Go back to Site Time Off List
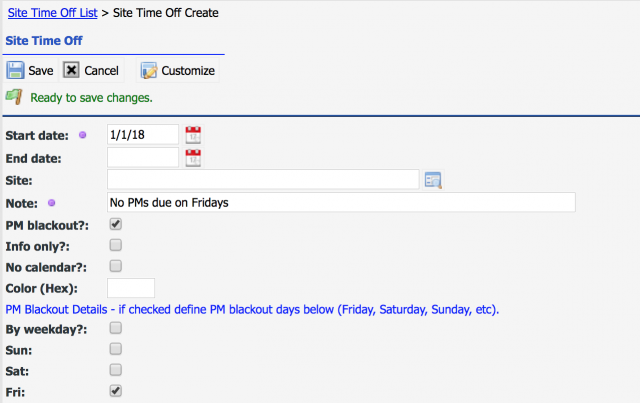This screenshot has height=403, width=640. coord(53,13)
